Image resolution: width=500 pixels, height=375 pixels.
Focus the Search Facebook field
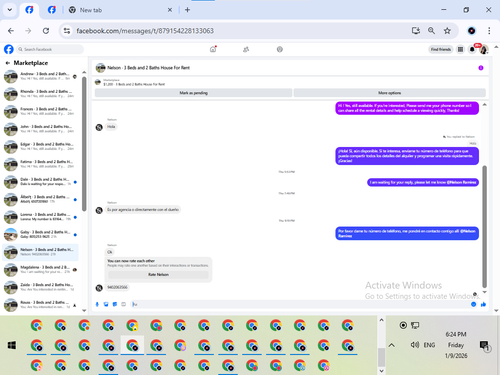point(50,49)
